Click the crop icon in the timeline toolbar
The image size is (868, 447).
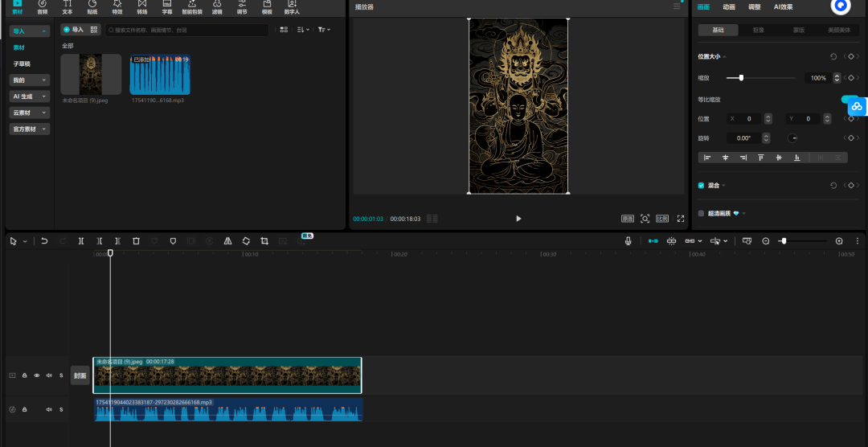[264, 241]
